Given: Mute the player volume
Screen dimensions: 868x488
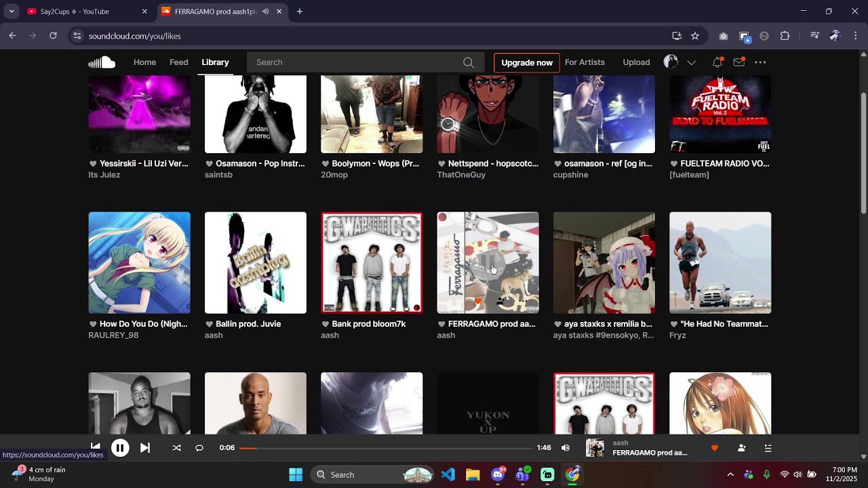Looking at the screenshot, I should click(566, 448).
